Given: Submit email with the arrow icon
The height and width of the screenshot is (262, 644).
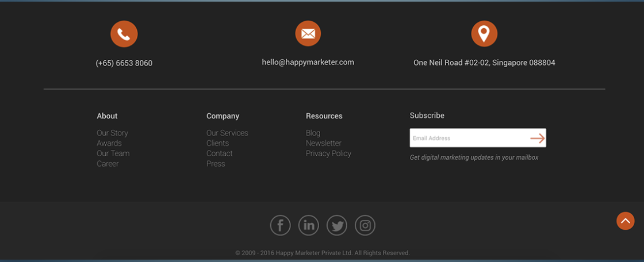Looking at the screenshot, I should pyautogui.click(x=537, y=138).
